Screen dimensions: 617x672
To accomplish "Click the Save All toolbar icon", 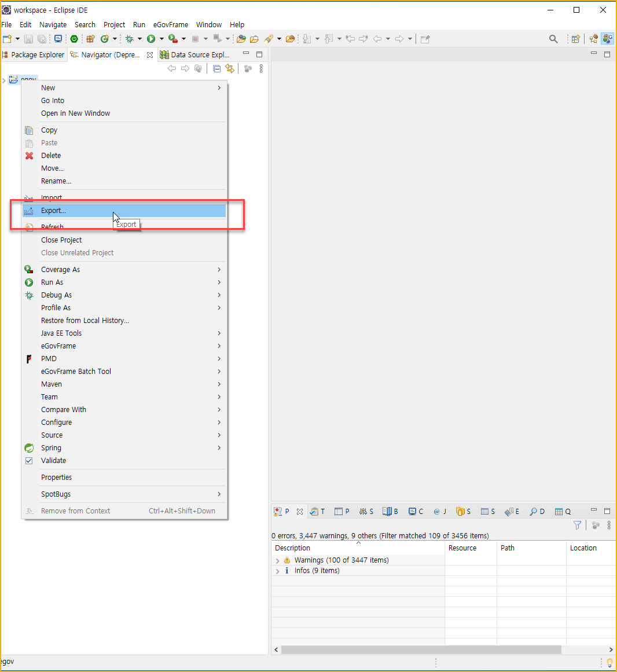I will coord(42,39).
